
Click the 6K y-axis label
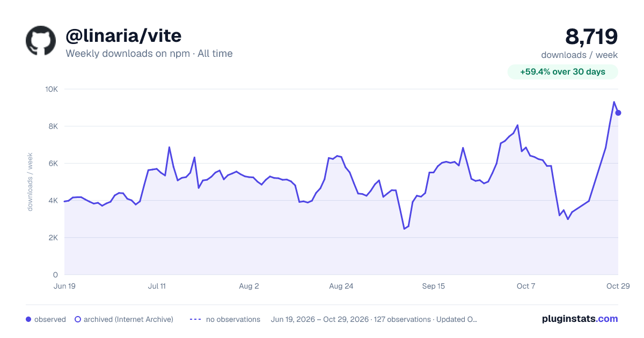tap(54, 163)
